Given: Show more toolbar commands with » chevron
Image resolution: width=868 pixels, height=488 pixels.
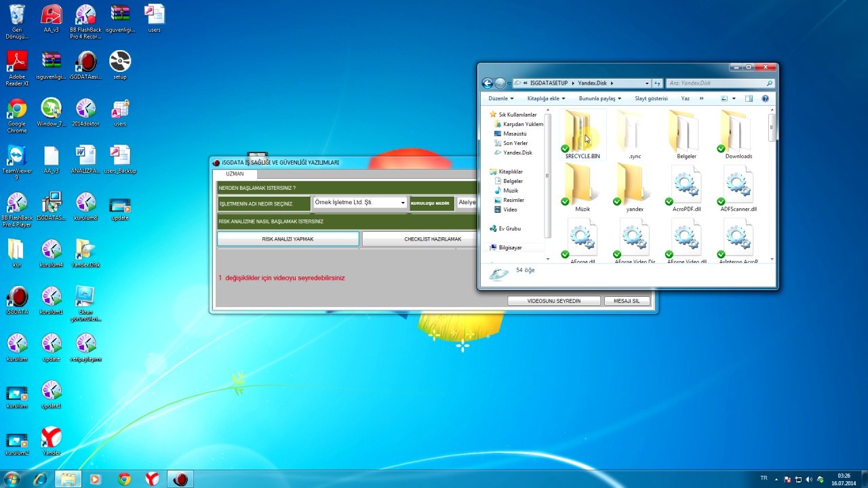Looking at the screenshot, I should pyautogui.click(x=701, y=98).
